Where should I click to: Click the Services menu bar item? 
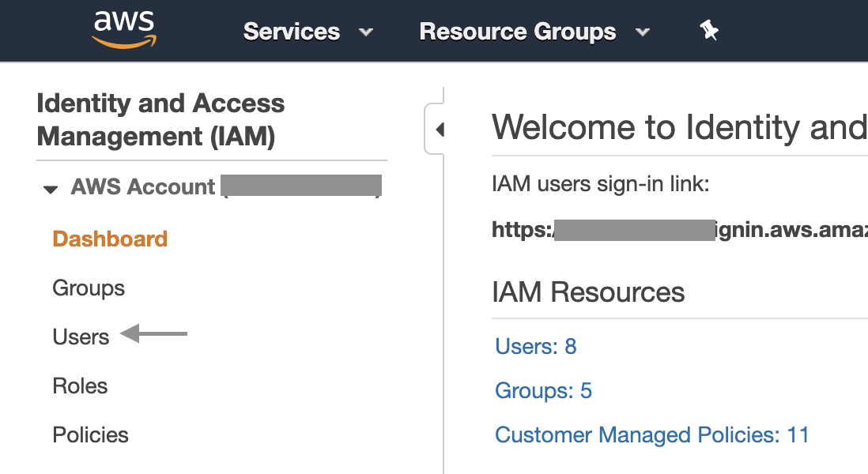(292, 32)
